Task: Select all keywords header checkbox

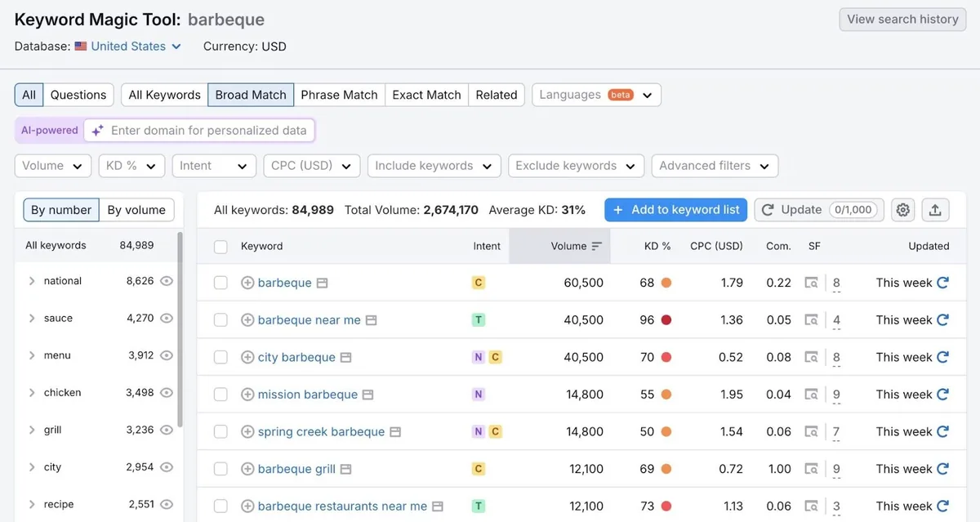Action: [x=220, y=247]
